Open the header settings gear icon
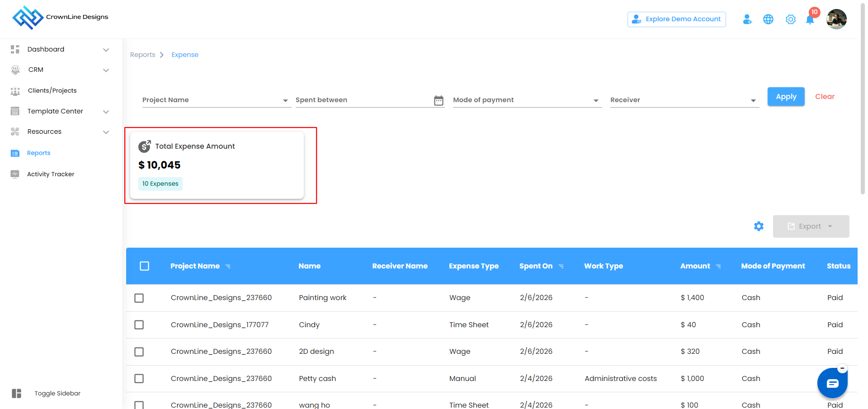868x409 pixels. coord(790,19)
